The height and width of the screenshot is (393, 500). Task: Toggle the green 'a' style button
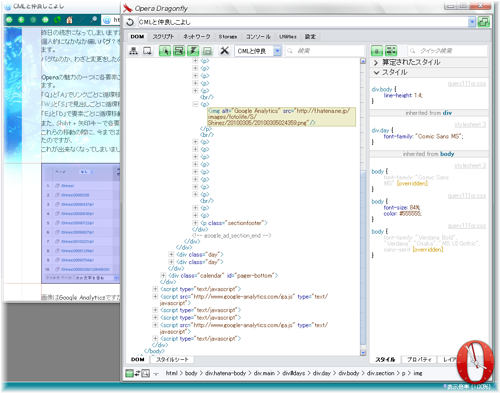click(377, 51)
